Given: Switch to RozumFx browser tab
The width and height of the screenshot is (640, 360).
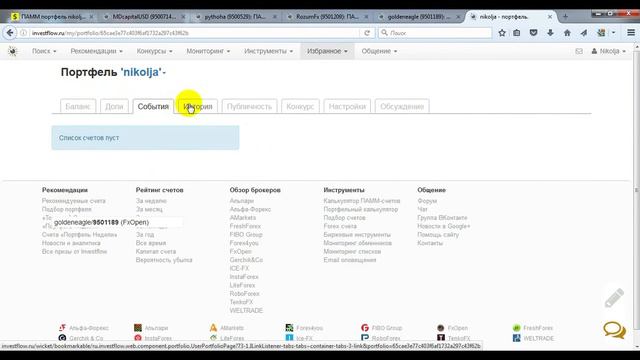Looking at the screenshot, I should (327, 17).
